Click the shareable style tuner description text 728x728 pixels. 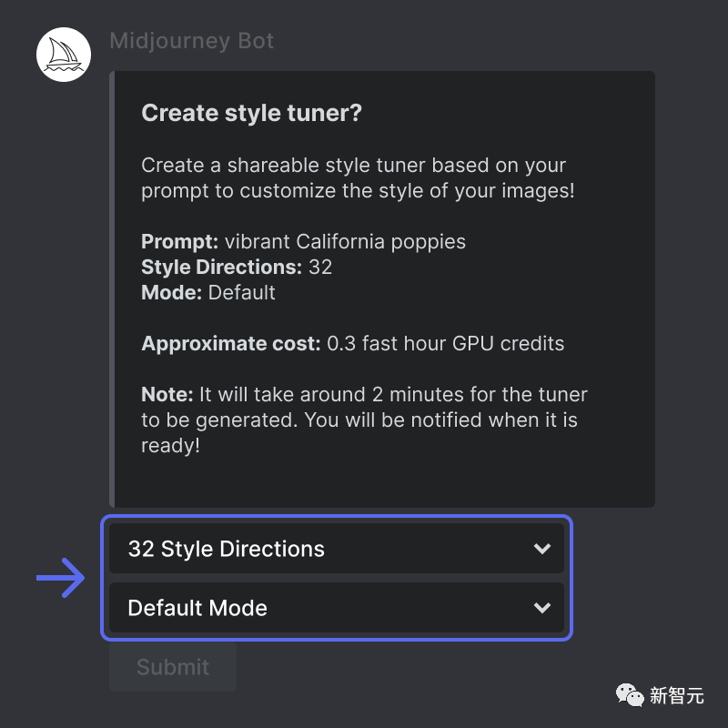click(x=358, y=177)
